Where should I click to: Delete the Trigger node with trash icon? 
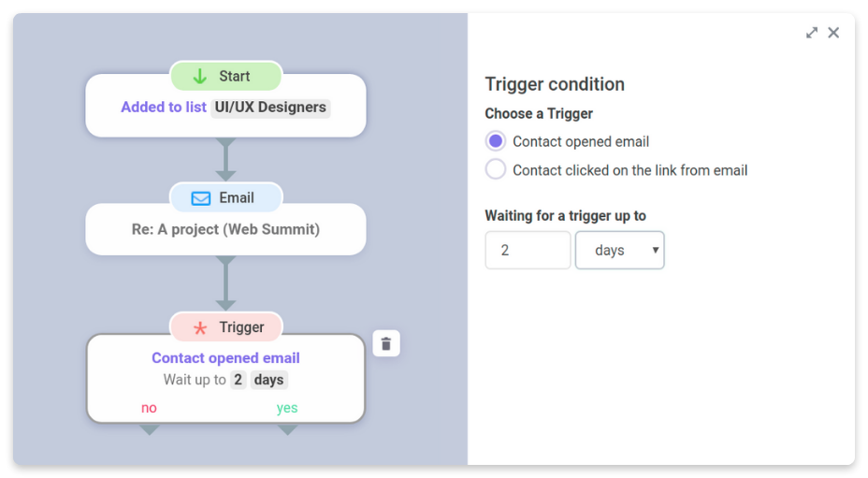386,344
